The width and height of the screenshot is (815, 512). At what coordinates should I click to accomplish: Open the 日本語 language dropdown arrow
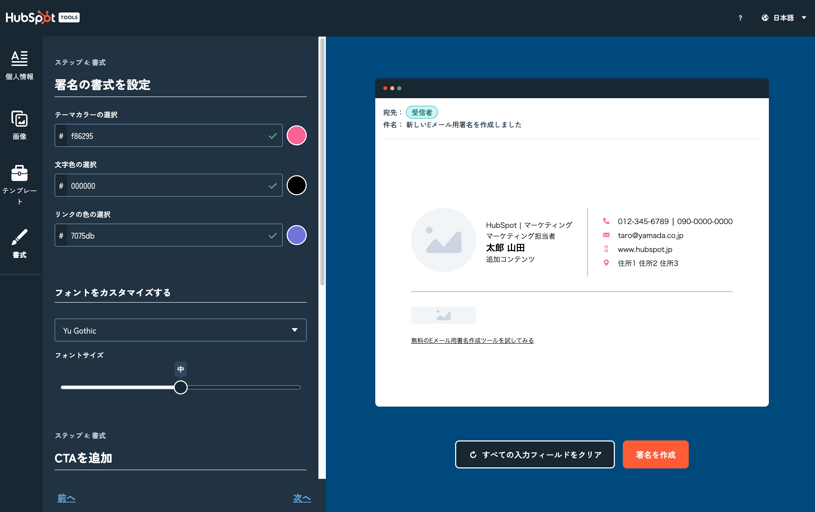(804, 18)
